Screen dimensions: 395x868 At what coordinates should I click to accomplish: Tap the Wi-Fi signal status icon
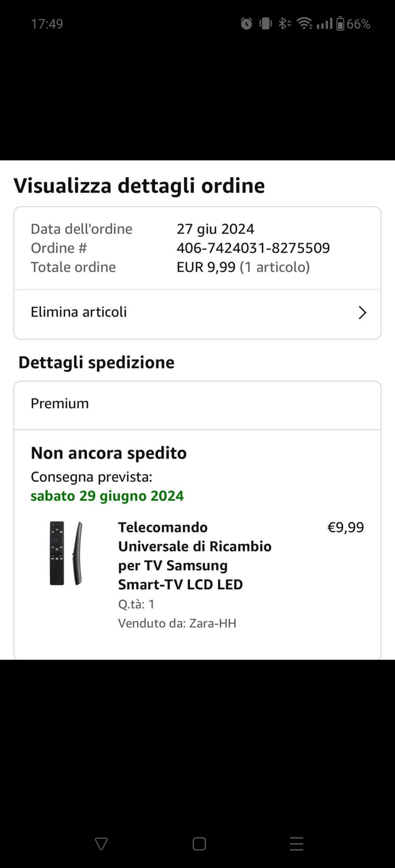(305, 24)
